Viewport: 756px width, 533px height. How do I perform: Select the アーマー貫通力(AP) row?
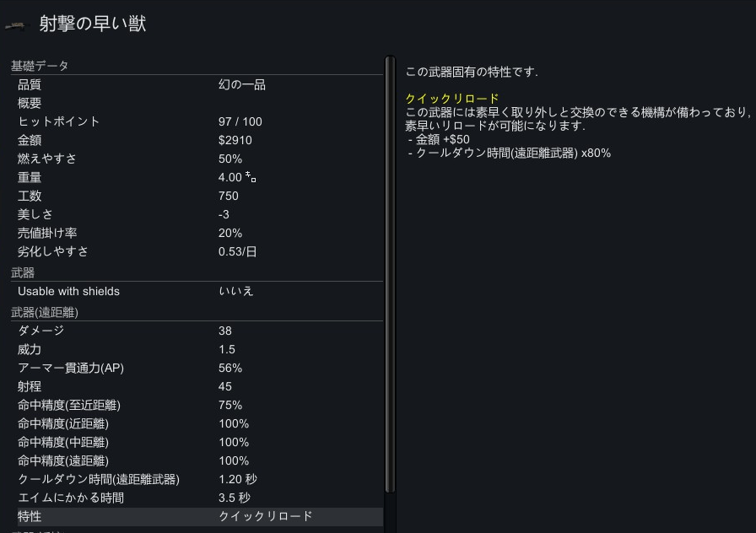coord(200,369)
